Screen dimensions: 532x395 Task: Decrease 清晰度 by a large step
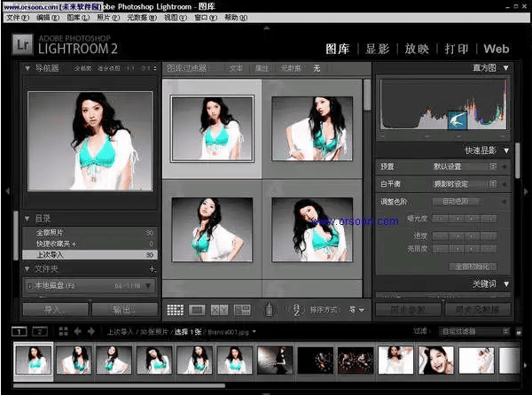tap(441, 236)
